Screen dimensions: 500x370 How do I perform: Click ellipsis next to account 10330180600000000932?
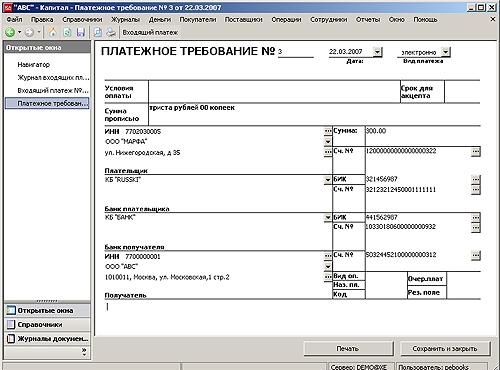pyautogui.click(x=476, y=227)
